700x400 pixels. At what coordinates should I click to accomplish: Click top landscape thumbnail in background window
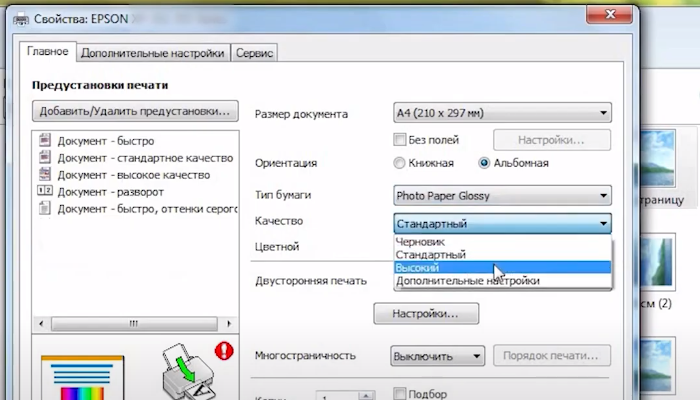pyautogui.click(x=657, y=158)
